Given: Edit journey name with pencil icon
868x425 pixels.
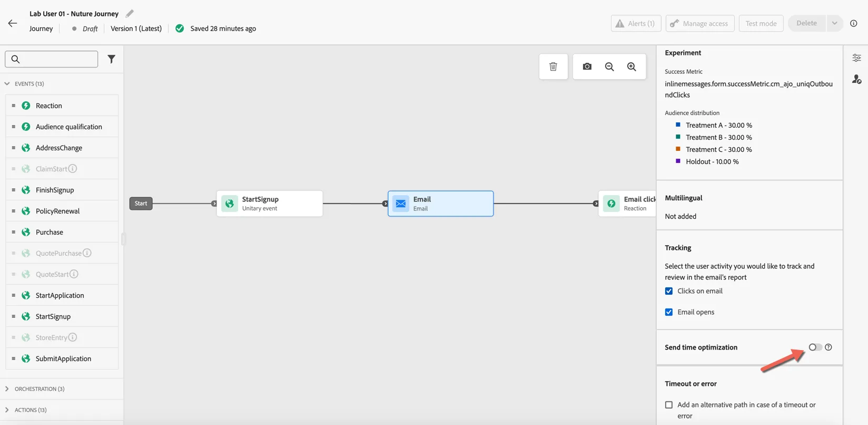Looking at the screenshot, I should click(130, 14).
